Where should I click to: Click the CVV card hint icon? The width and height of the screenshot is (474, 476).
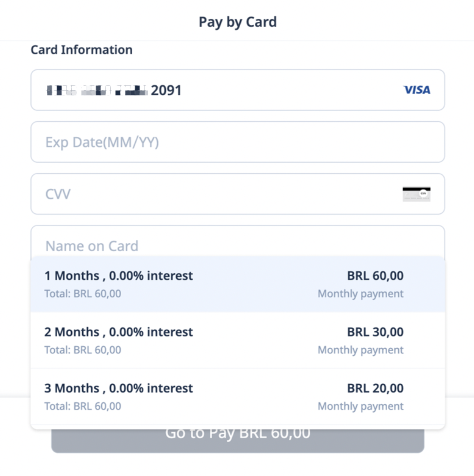click(x=416, y=194)
